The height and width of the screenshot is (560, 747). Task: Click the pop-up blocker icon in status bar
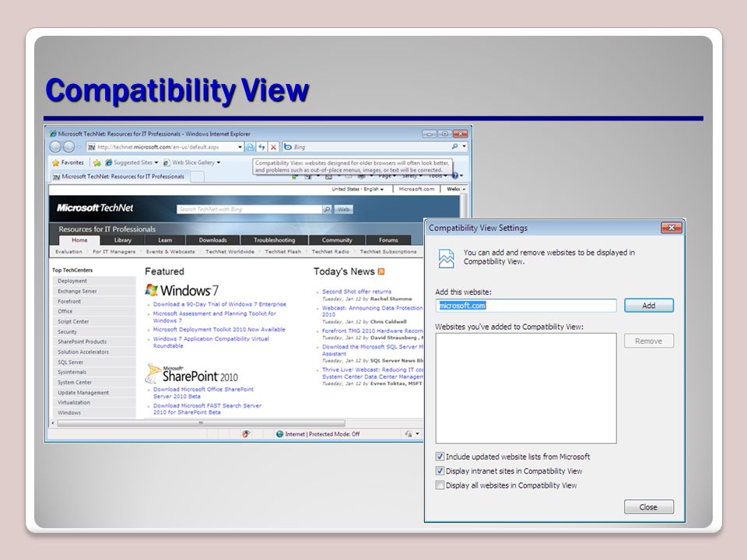click(x=246, y=434)
